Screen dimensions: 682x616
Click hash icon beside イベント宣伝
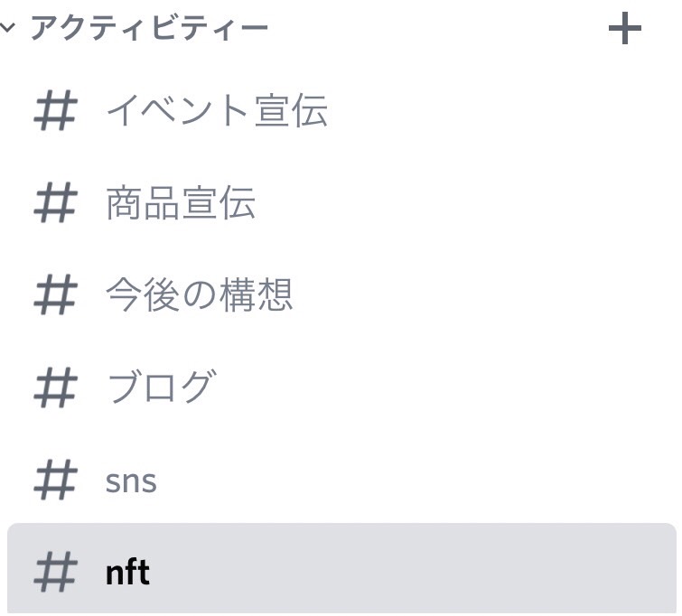[x=55, y=112]
